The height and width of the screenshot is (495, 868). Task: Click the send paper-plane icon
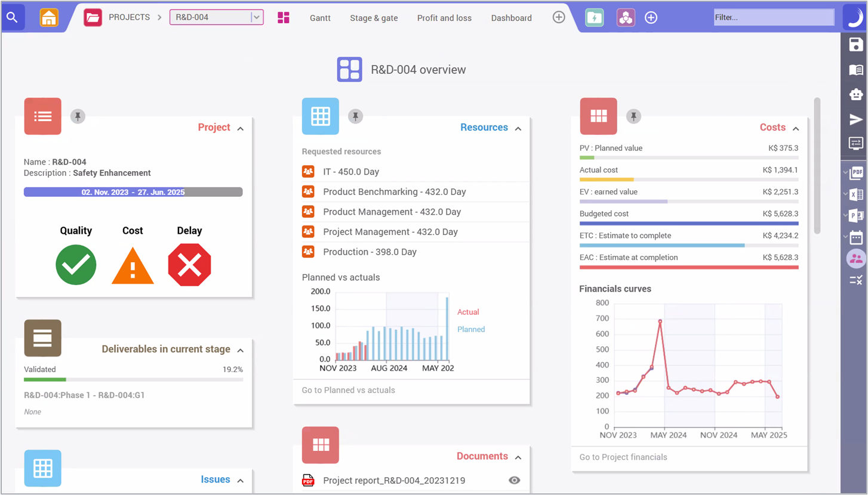(856, 119)
